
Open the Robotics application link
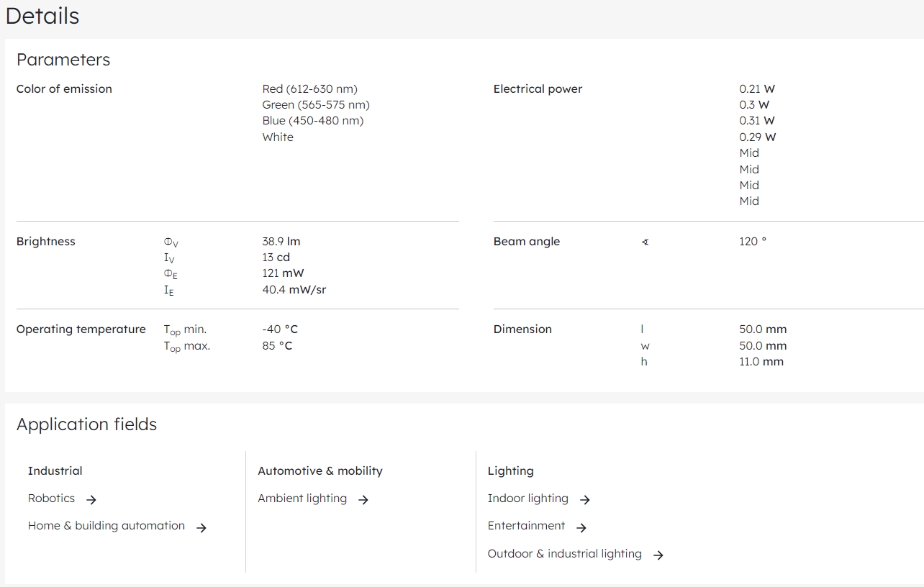point(51,499)
